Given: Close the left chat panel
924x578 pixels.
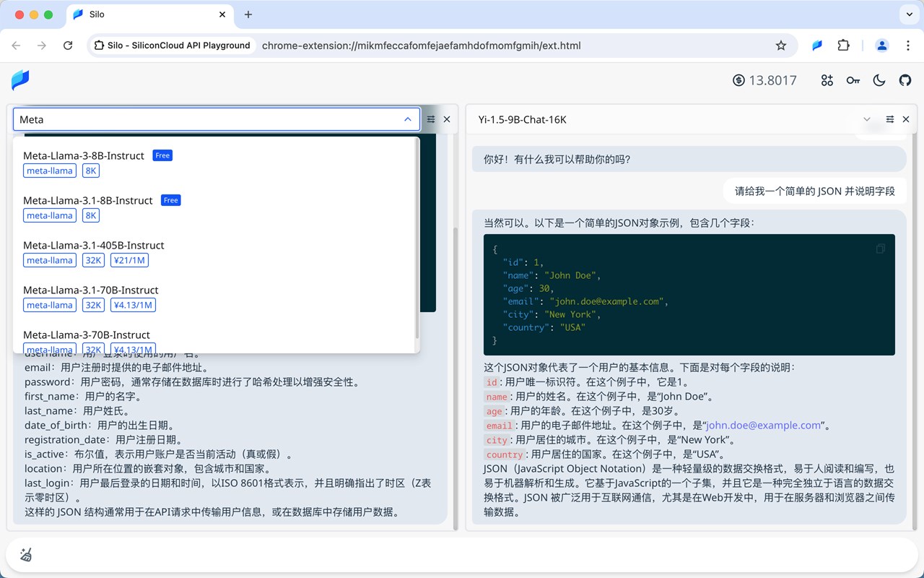Looking at the screenshot, I should 447,119.
